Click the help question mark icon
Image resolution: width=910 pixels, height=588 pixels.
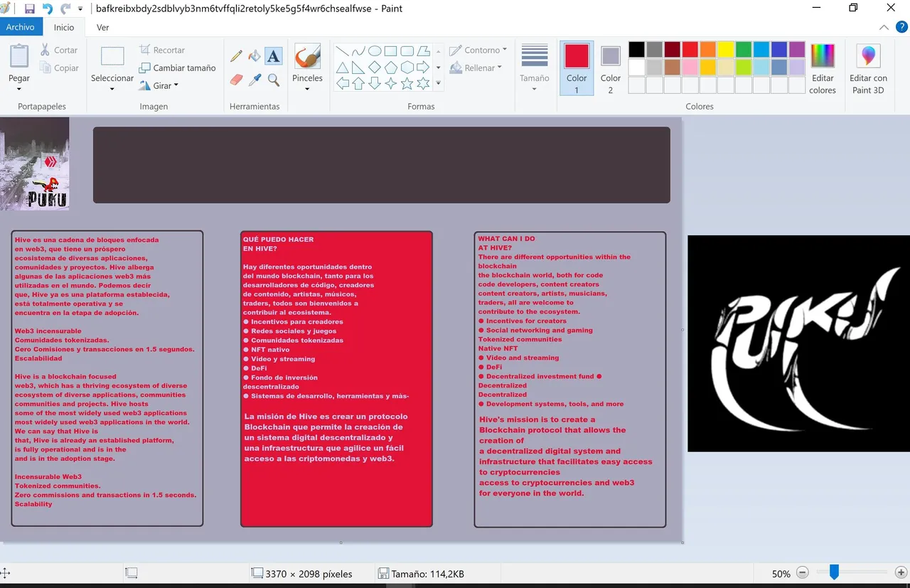(x=901, y=28)
